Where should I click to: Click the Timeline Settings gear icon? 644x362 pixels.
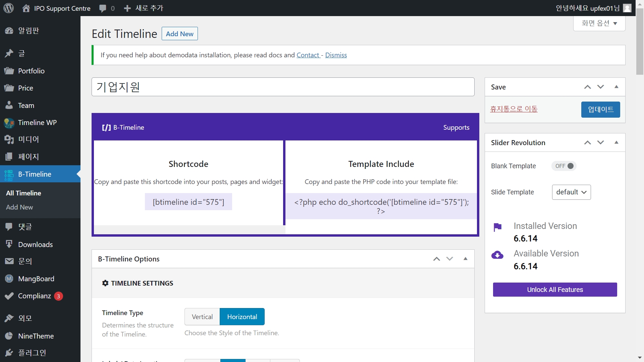click(x=105, y=283)
